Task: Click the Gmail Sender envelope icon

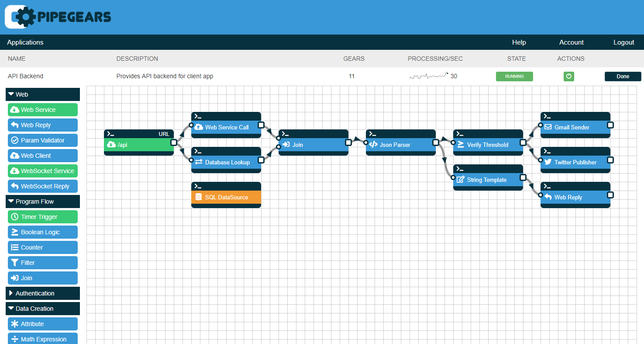Action: (548, 127)
